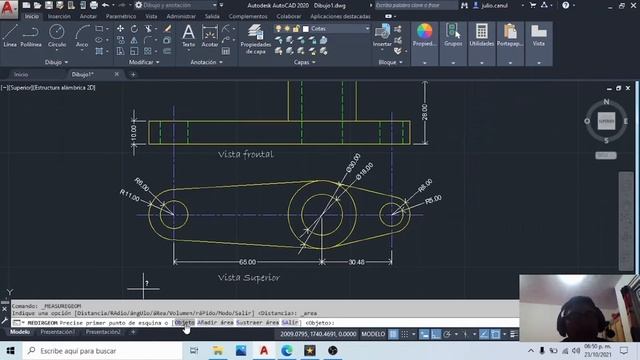Expand the Dibujo panel
This screenshot has width=640, height=360.
pos(57,62)
